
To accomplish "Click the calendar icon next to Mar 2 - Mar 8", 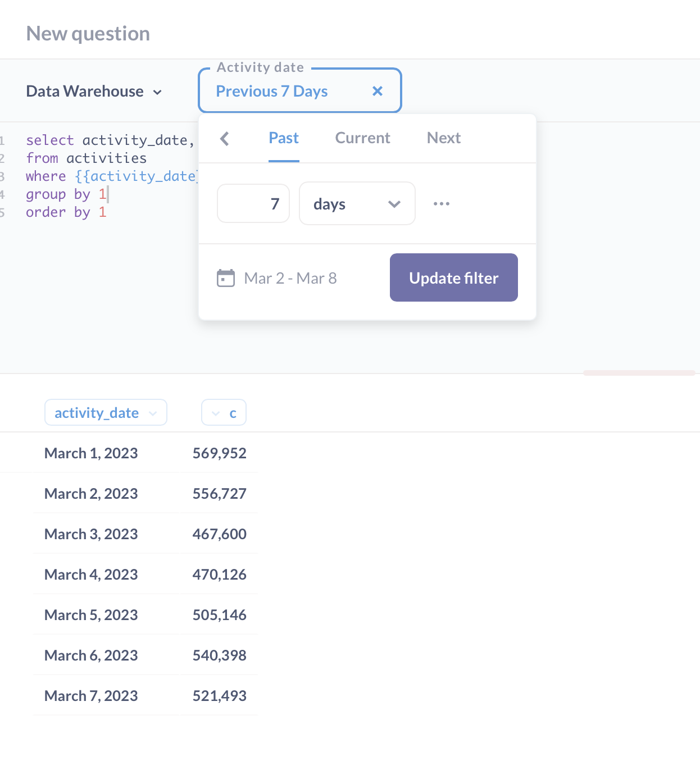I will tap(226, 277).
